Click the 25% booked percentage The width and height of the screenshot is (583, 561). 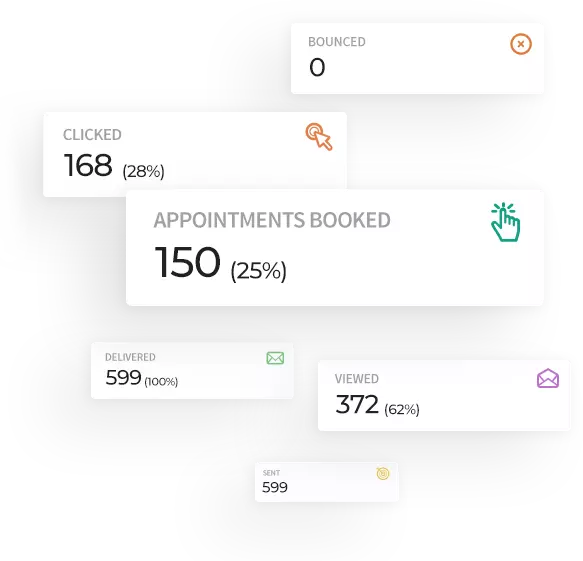258,271
